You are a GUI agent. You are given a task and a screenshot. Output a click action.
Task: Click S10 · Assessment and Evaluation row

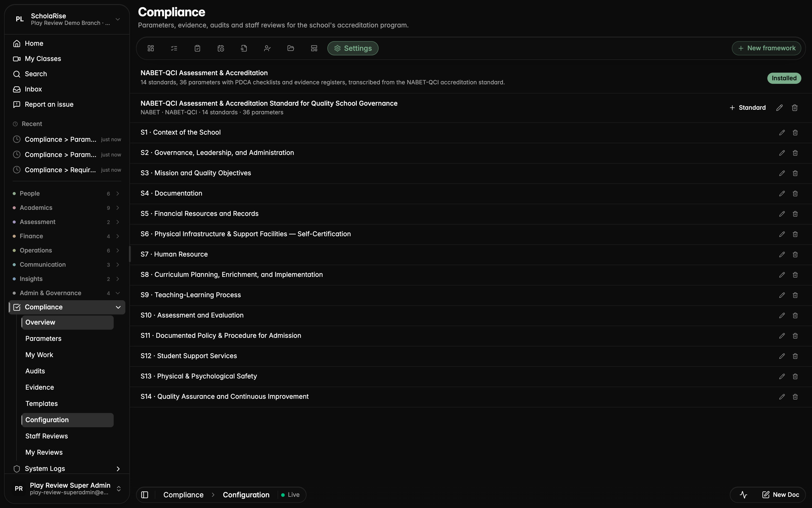471,315
